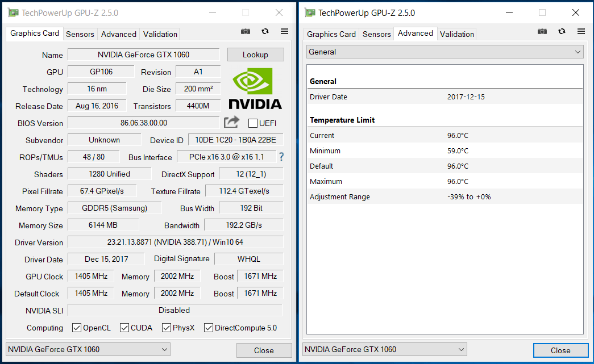Image resolution: width=594 pixels, height=364 pixels.
Task: Click Release Date field Aug 16, 2016
Action: (97, 106)
